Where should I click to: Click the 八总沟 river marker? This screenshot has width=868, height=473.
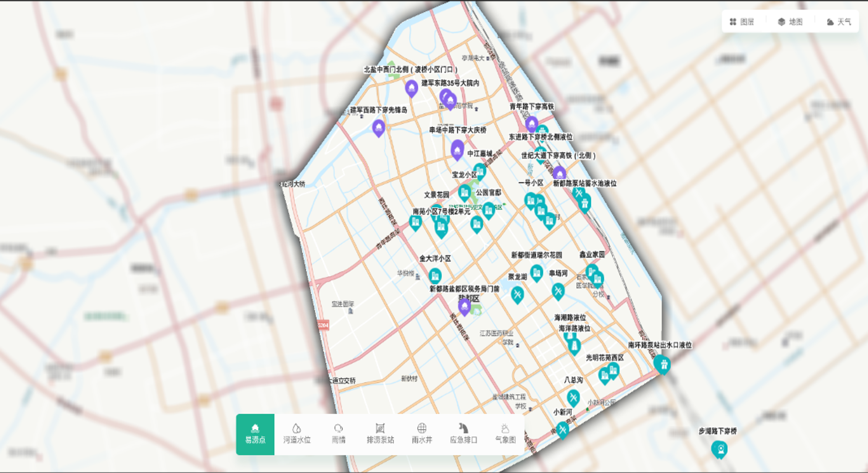[573, 397]
